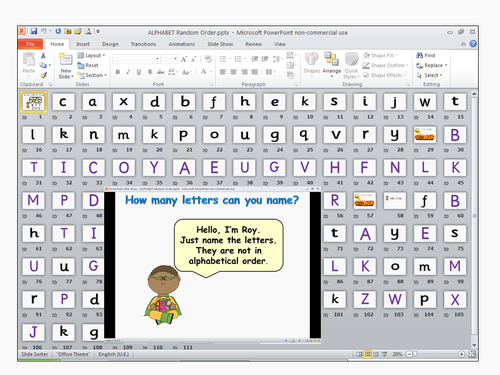Click the zoom slider handle

pyautogui.click(x=415, y=354)
